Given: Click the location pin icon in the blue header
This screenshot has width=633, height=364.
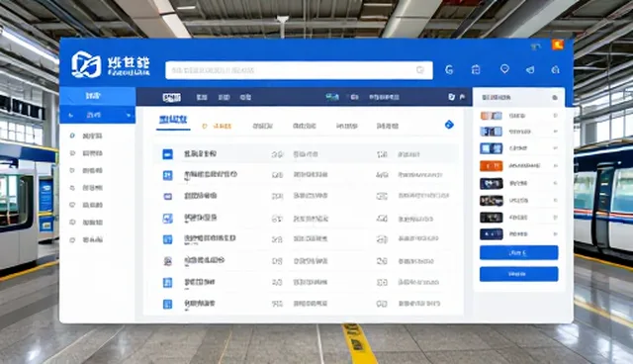Looking at the screenshot, I should [504, 69].
